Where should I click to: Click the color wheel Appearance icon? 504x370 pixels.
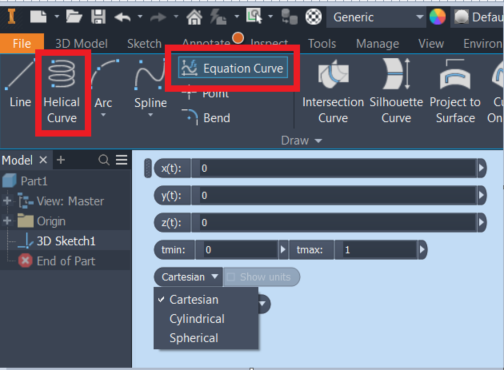coord(437,17)
